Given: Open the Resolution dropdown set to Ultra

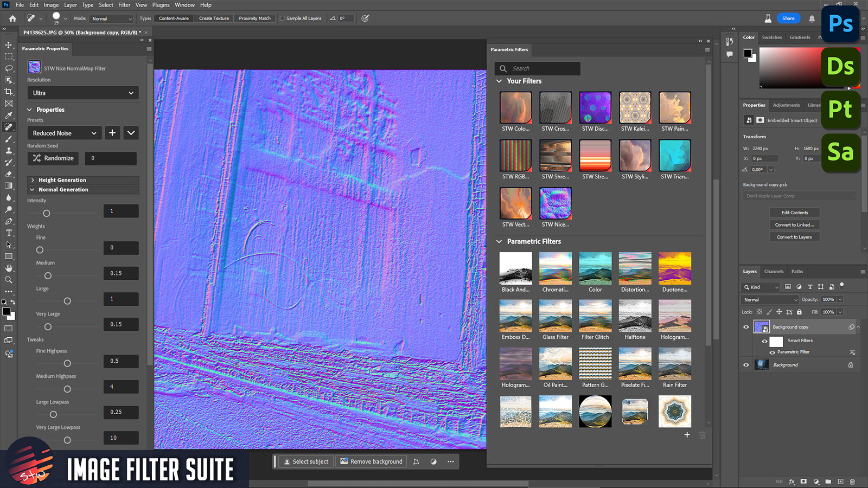Looking at the screenshot, I should pyautogui.click(x=82, y=93).
